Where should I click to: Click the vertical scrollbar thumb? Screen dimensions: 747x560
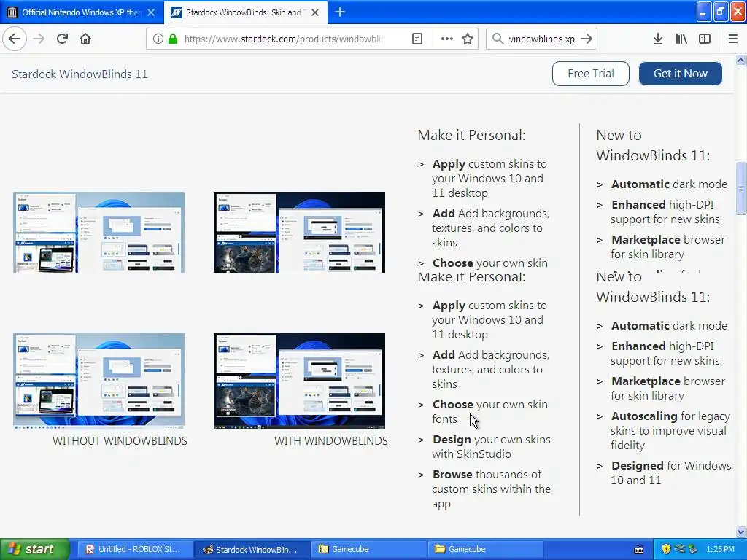[x=740, y=188]
